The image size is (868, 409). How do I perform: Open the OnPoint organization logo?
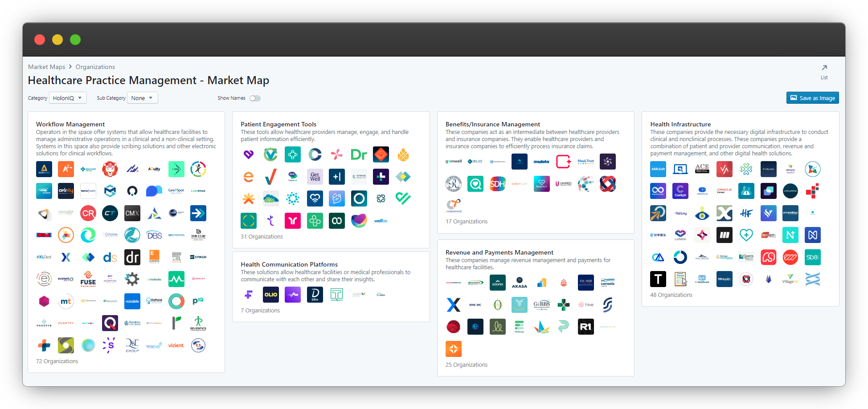[x=154, y=301]
